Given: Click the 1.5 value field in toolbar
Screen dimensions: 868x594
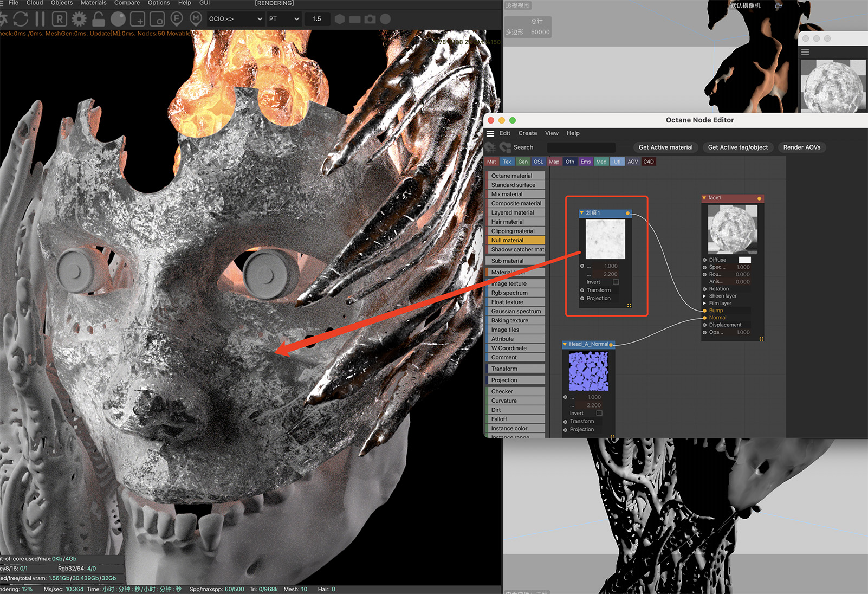Looking at the screenshot, I should tap(317, 19).
